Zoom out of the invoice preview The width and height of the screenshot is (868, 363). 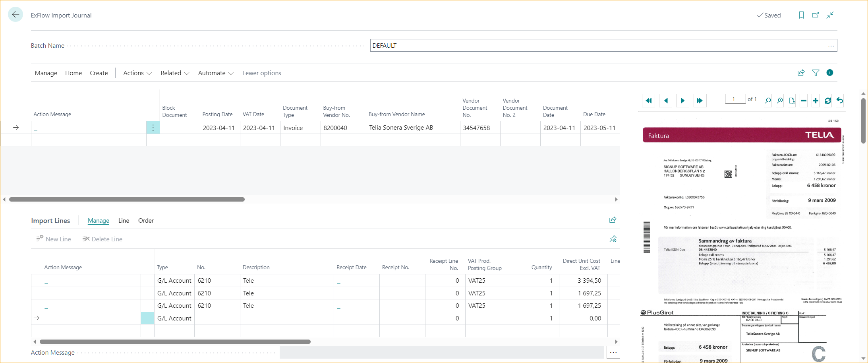(x=767, y=101)
